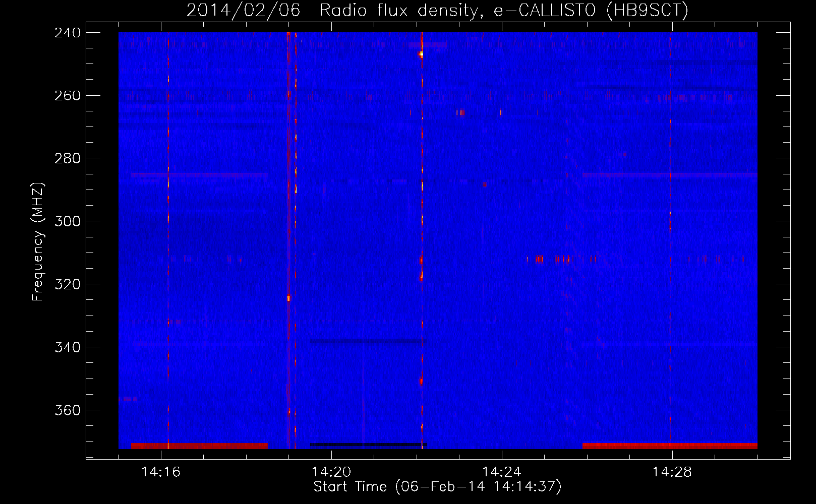Click the 'Frequency (MHZ)' axis label
This screenshot has height=504, width=816.
[38, 241]
